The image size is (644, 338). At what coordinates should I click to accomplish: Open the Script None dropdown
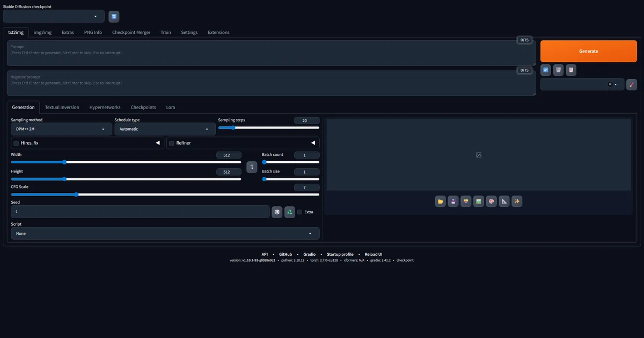165,233
